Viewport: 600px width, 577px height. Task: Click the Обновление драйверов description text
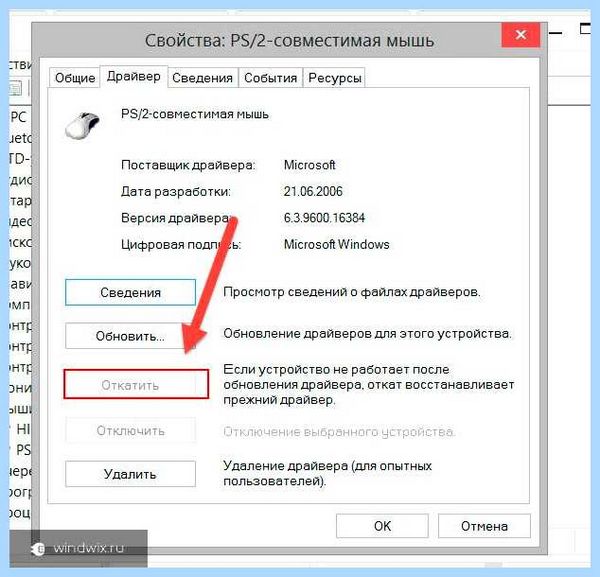coord(367,334)
